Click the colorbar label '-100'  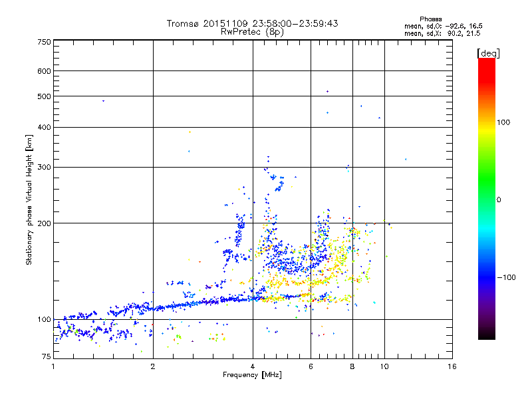coord(506,277)
